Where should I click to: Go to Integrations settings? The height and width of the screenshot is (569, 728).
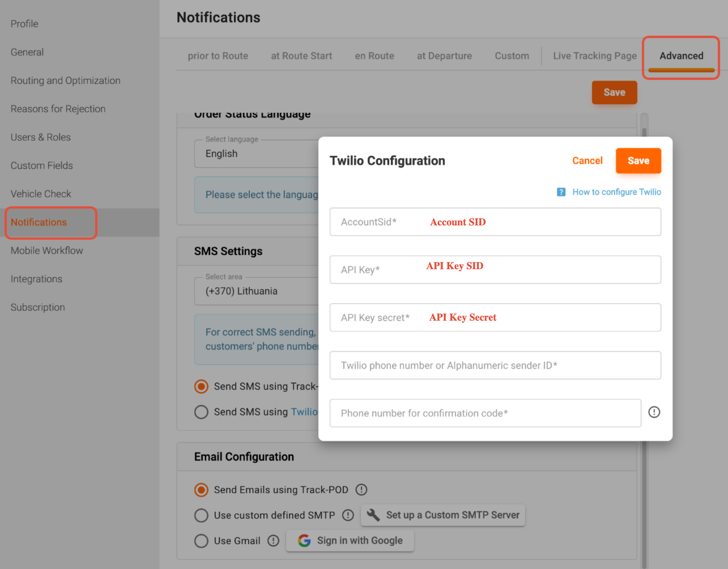[37, 279]
